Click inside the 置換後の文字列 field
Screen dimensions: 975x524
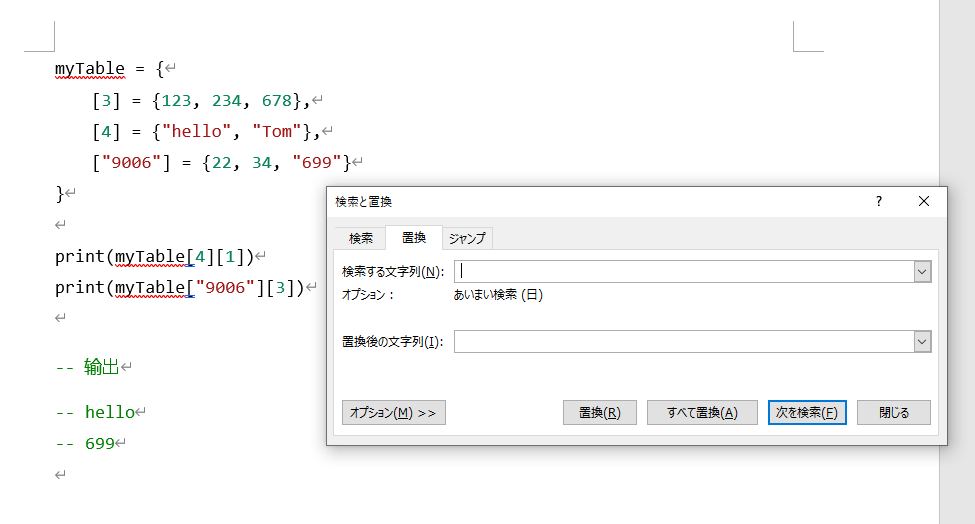click(684, 342)
